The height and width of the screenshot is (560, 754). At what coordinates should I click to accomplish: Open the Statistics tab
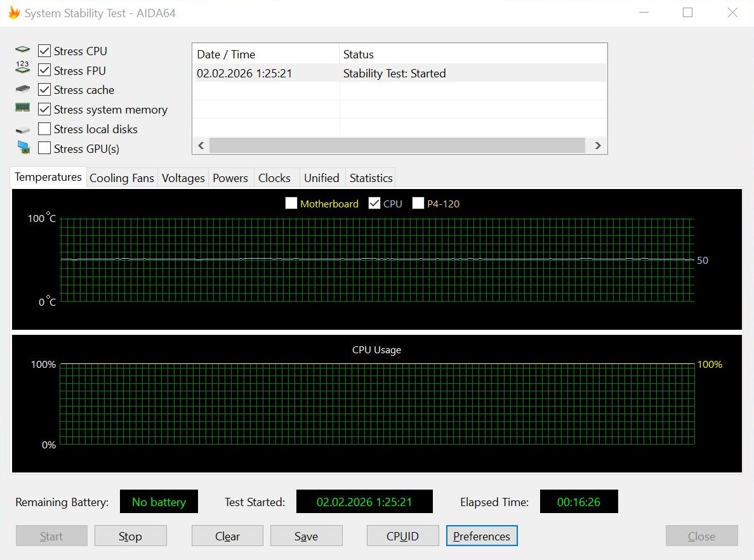point(371,178)
